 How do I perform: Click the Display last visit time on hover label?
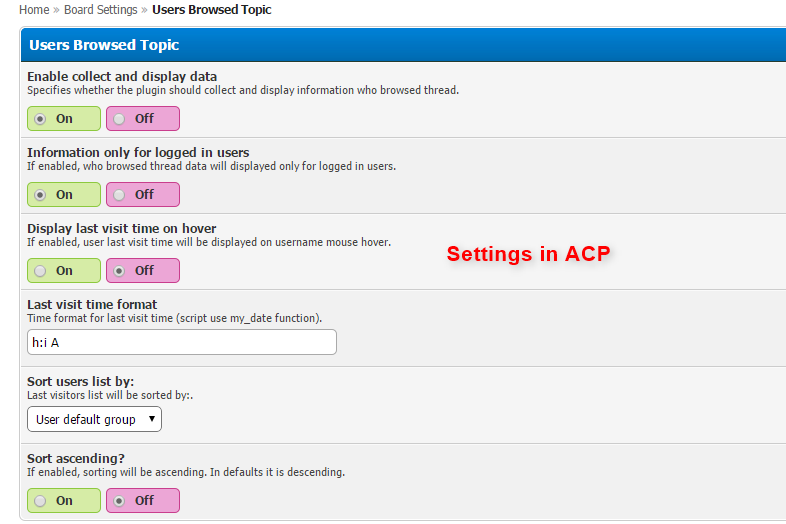click(x=122, y=228)
